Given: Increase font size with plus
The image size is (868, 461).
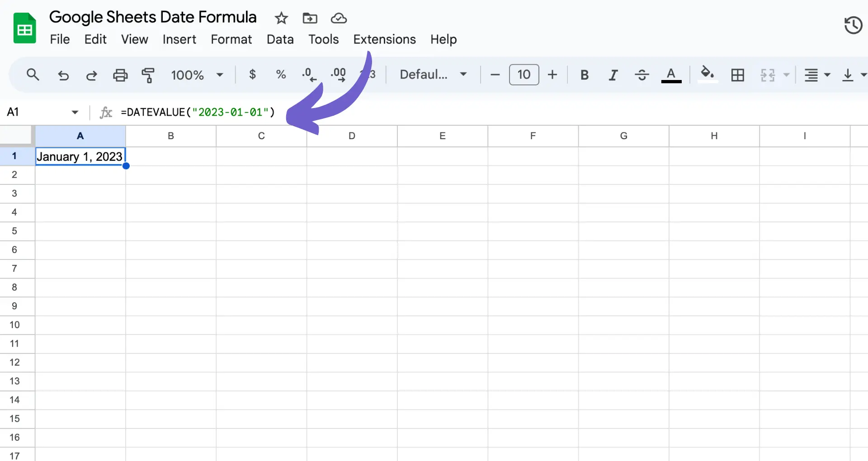Looking at the screenshot, I should (552, 75).
